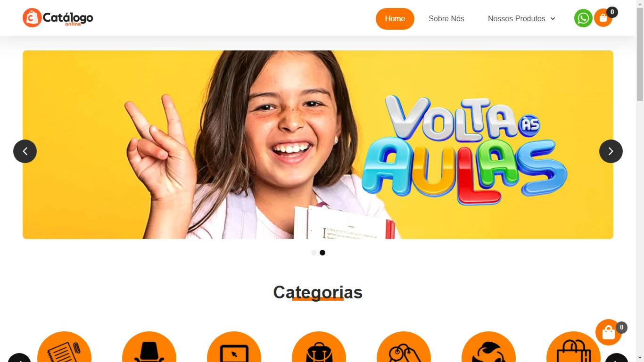Select the office chair category icon

tap(149, 346)
